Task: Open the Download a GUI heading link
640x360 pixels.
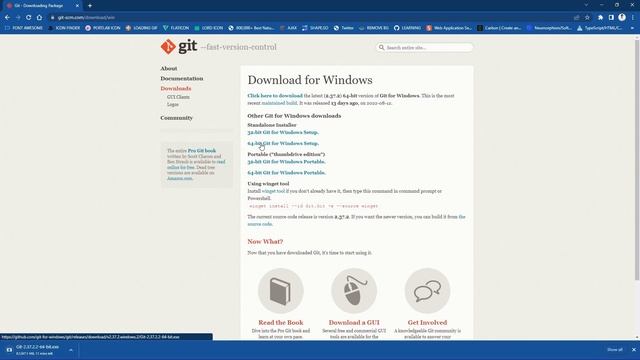Action: coord(354,322)
